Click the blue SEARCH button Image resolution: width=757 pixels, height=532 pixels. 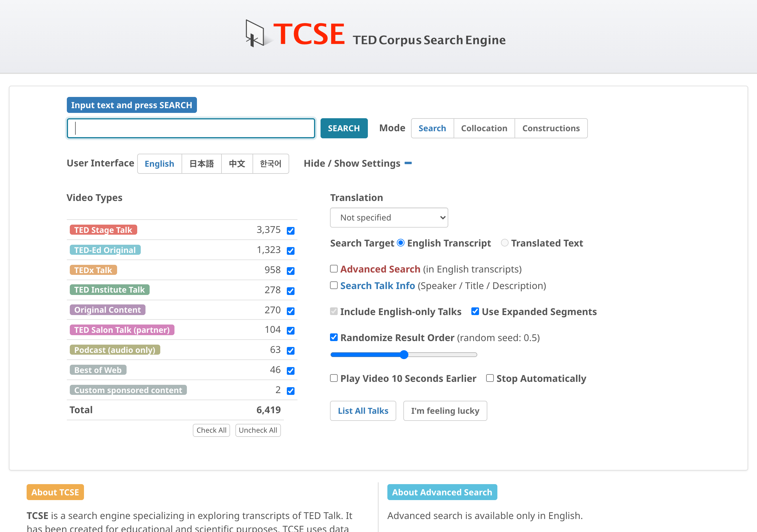tap(344, 128)
